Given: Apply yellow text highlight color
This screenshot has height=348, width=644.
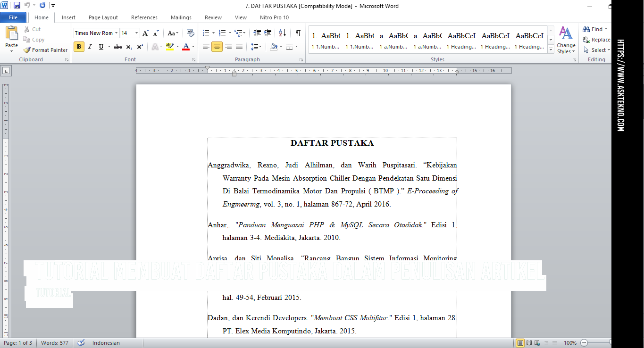Looking at the screenshot, I should click(x=170, y=47).
